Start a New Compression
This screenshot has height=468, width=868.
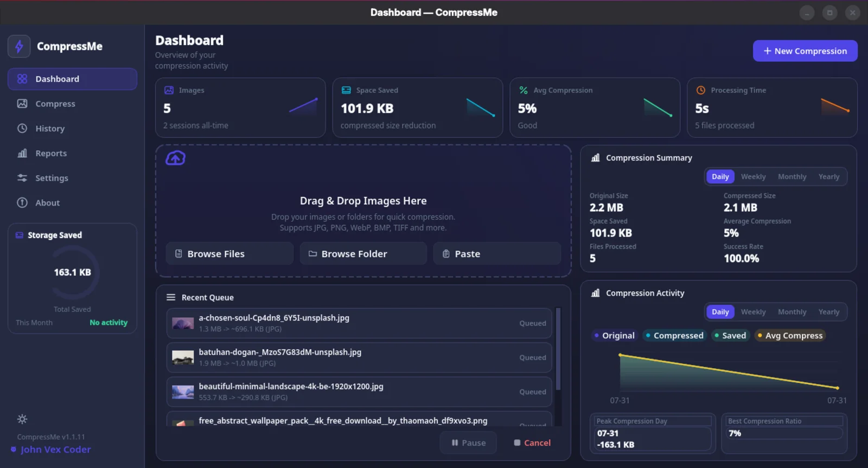point(805,51)
